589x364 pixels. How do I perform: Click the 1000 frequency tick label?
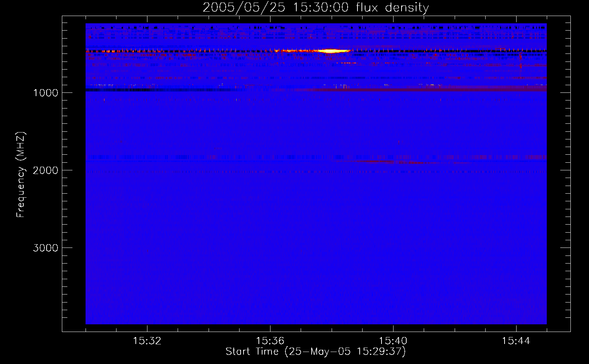[46, 93]
